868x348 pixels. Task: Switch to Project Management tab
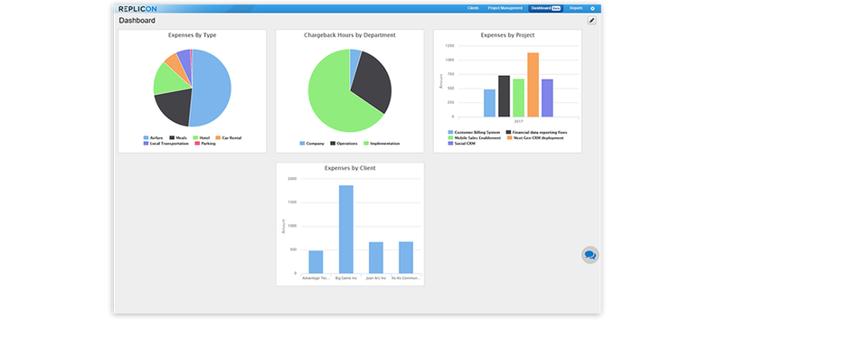click(x=505, y=8)
